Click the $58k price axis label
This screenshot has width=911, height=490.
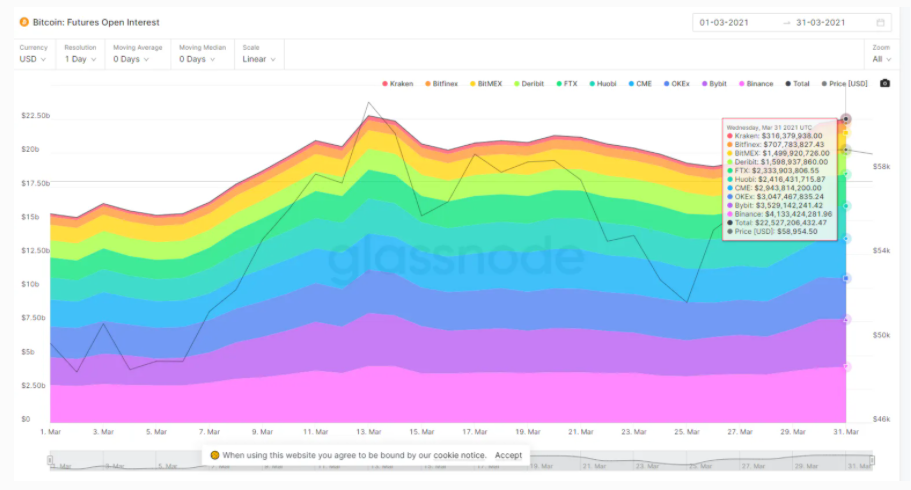pos(881,166)
